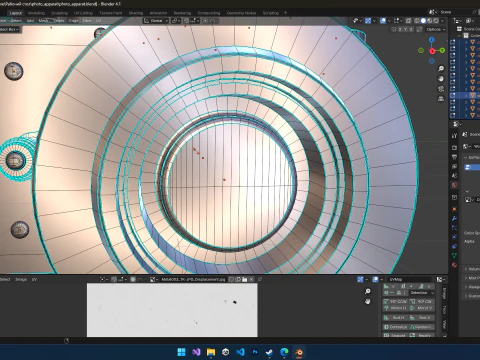Image resolution: width=480 pixels, height=360 pixels.
Task: Click the 90° CW rotate button
Action: pos(422,301)
